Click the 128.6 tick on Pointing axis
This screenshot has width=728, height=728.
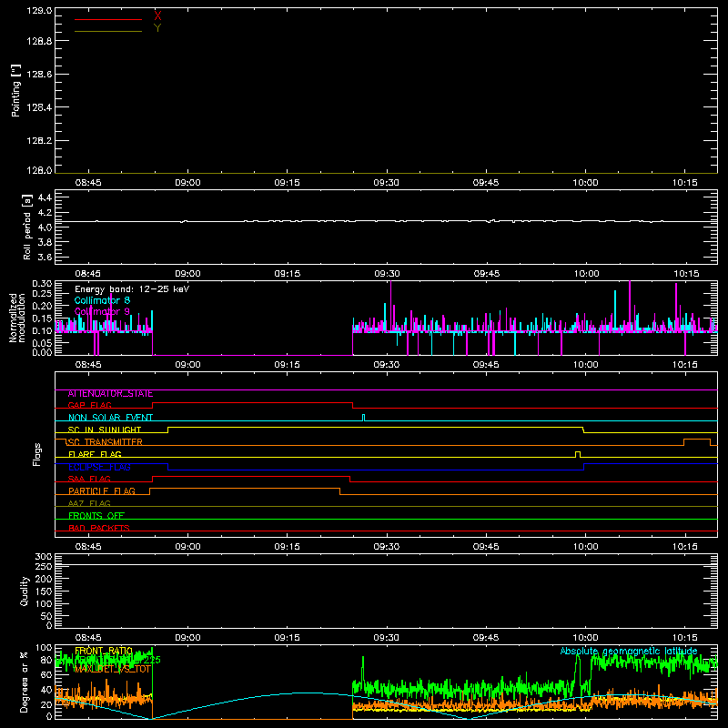(39, 75)
